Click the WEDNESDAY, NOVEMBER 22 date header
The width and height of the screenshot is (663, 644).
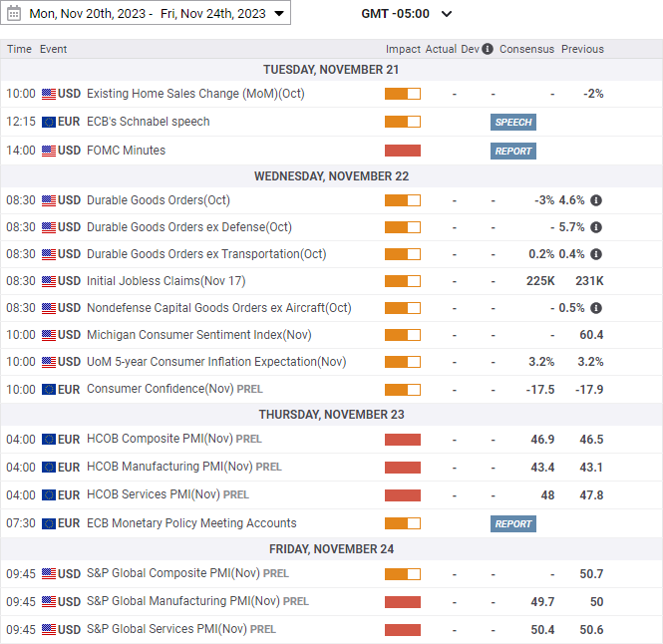[331, 176]
